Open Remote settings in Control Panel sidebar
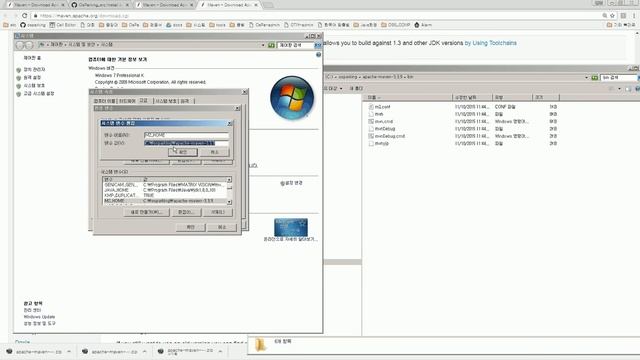 coord(32,78)
